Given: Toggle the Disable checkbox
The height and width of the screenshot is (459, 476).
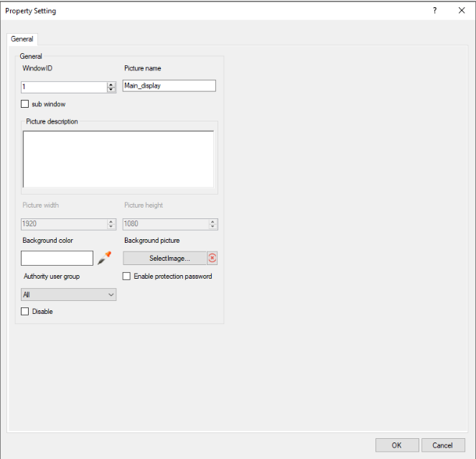Looking at the screenshot, I should (x=26, y=312).
